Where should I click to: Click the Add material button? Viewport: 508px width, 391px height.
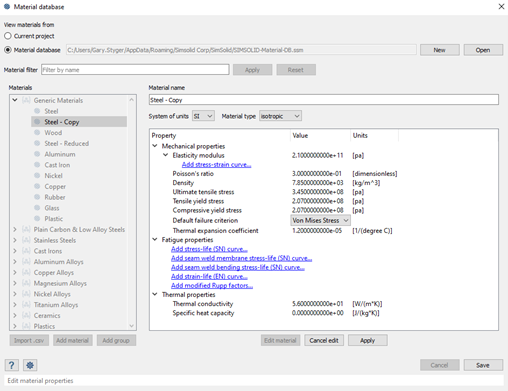point(73,340)
